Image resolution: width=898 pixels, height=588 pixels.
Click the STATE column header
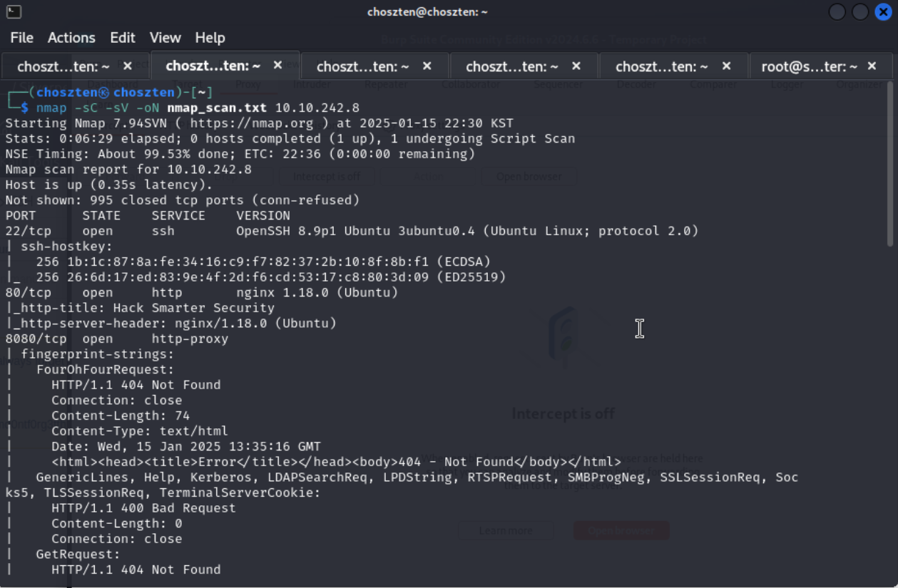point(101,215)
